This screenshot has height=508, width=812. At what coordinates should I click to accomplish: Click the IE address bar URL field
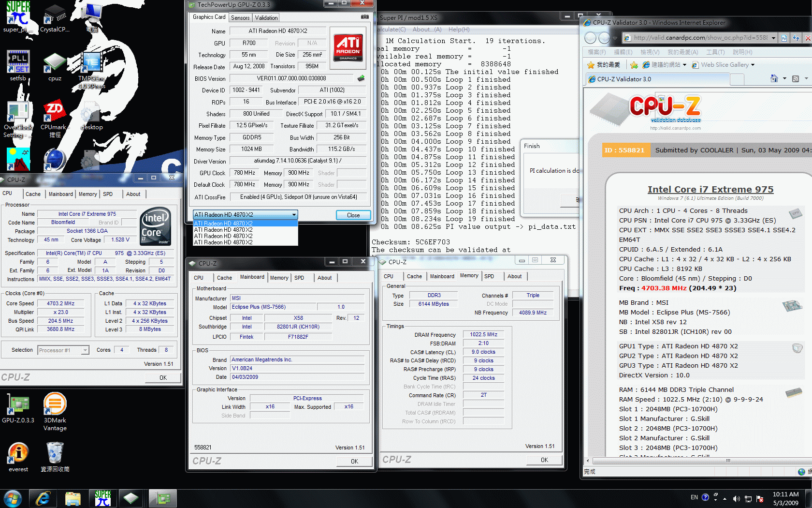(x=699, y=38)
